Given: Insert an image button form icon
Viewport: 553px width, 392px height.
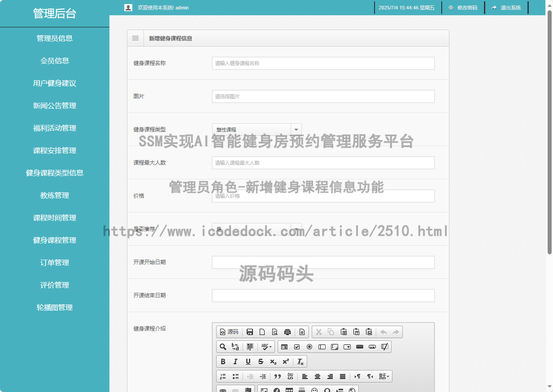Looking at the screenshot, I should tap(372, 347).
